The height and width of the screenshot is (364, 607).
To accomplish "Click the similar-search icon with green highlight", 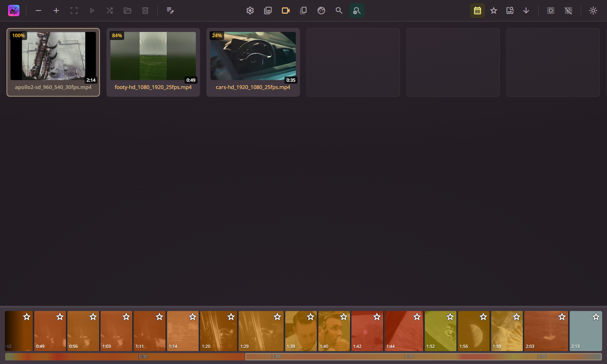I will click(357, 11).
